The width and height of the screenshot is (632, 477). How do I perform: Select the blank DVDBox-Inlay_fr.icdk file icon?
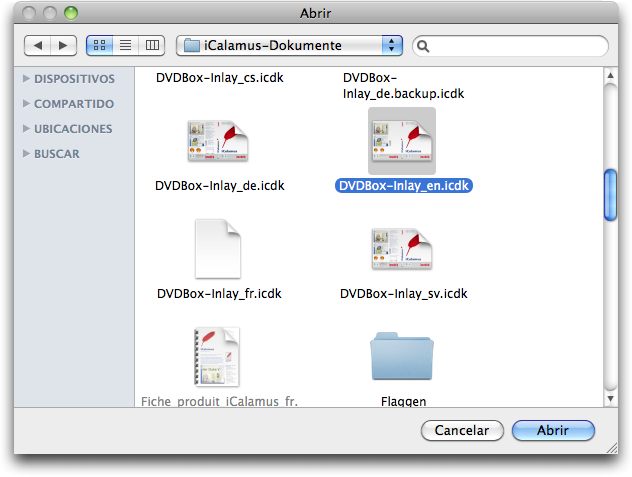[218, 249]
